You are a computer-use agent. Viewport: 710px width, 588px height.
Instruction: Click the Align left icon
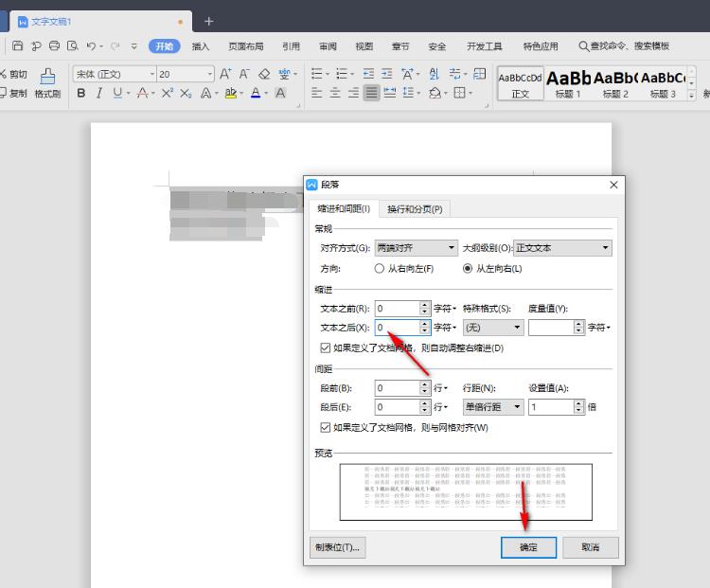(x=317, y=93)
